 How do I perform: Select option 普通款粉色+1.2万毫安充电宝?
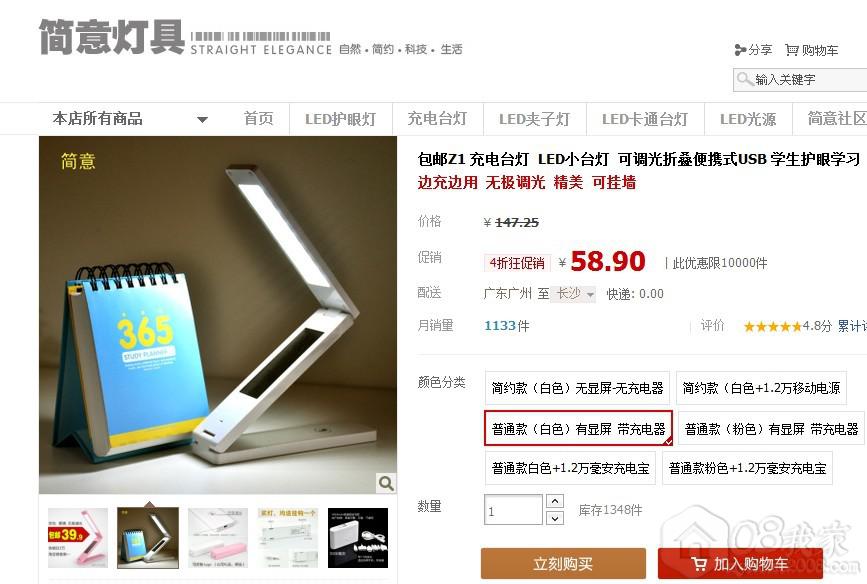pyautogui.click(x=747, y=468)
